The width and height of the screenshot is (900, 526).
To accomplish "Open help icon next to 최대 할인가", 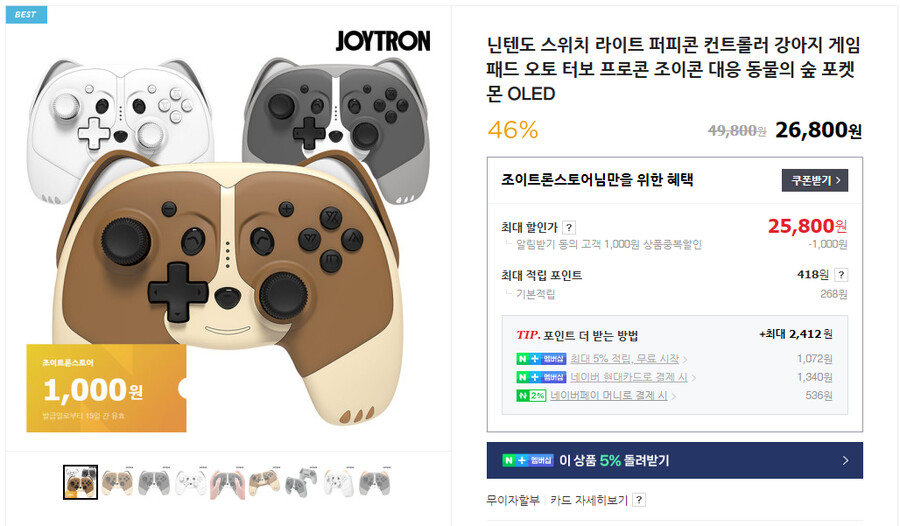I will pos(569,227).
